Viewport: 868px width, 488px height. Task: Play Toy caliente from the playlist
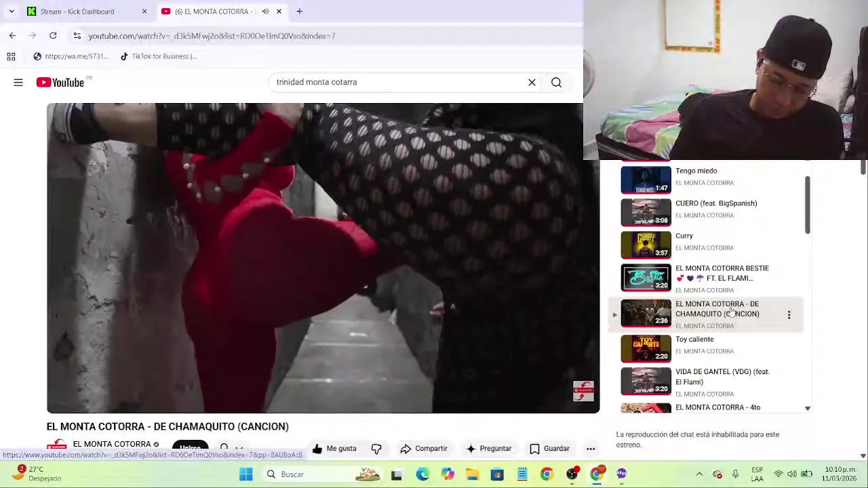pos(705,348)
